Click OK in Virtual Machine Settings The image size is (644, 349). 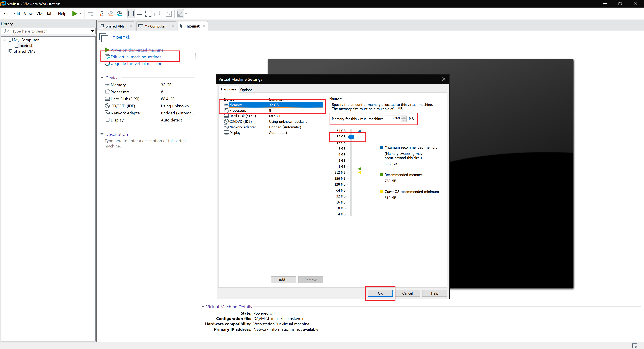click(380, 293)
